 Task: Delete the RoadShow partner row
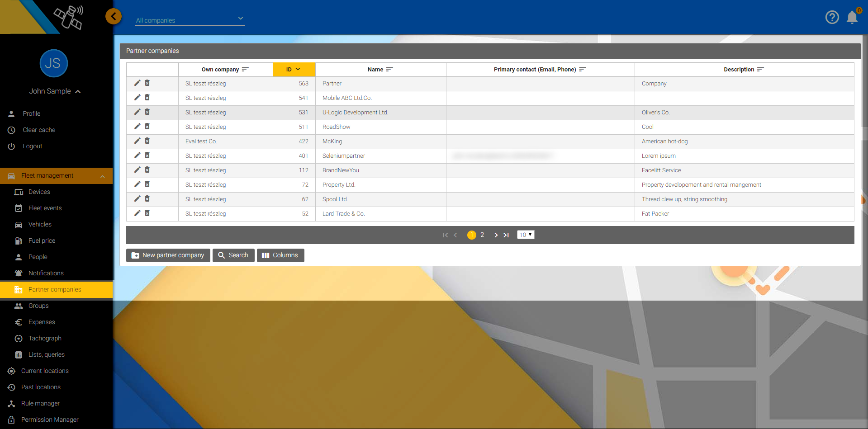[147, 127]
